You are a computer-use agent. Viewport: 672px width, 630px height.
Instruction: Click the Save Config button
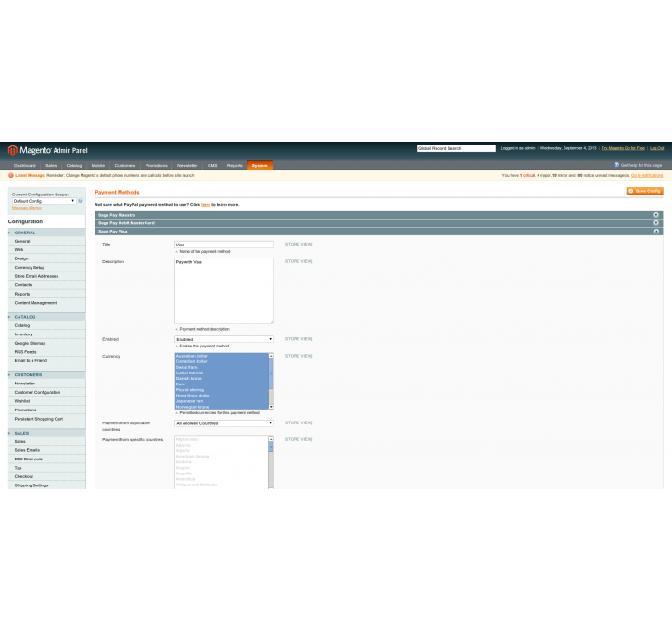click(x=644, y=191)
